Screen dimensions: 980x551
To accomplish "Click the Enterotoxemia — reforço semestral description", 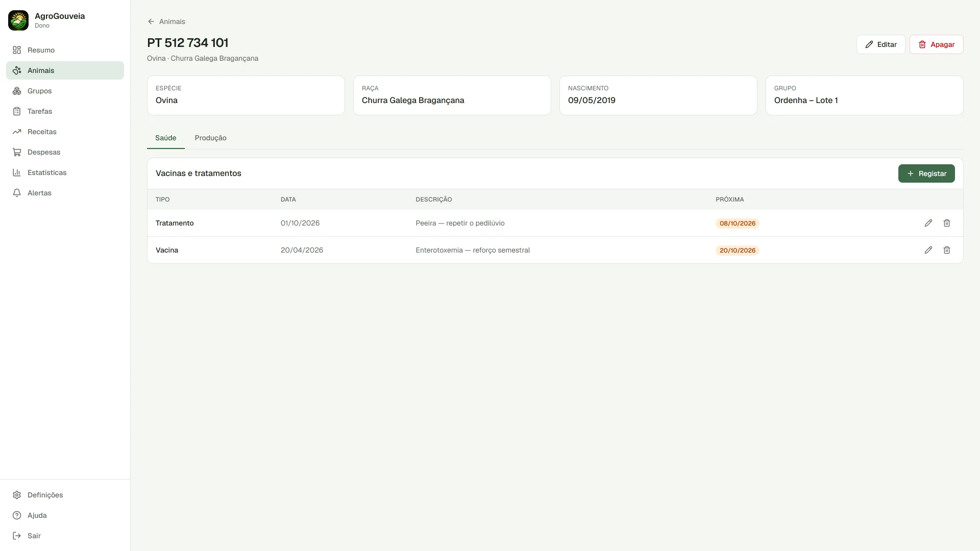I will (x=473, y=250).
